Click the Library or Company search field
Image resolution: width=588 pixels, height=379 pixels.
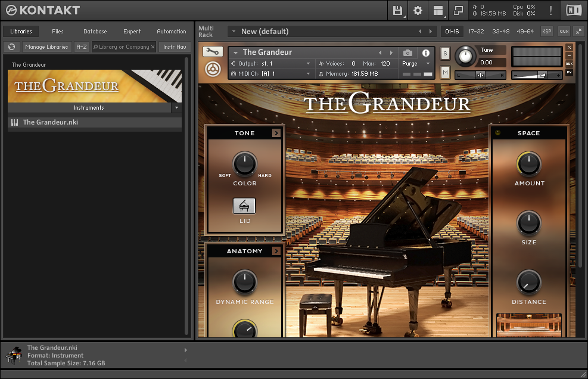123,46
